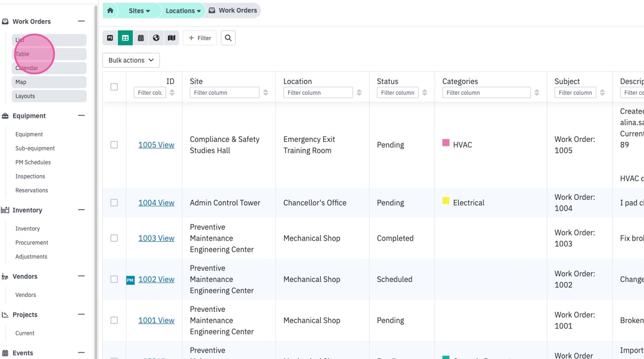Viewport: 644px width, 359px height.
Task: Collapse the Equipment sidebar section
Action: coord(81,115)
